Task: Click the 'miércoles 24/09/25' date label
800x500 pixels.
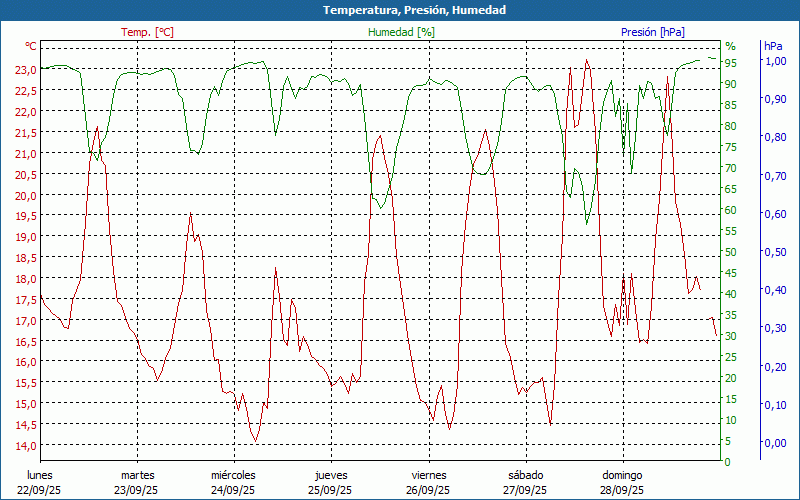Action: point(233,482)
